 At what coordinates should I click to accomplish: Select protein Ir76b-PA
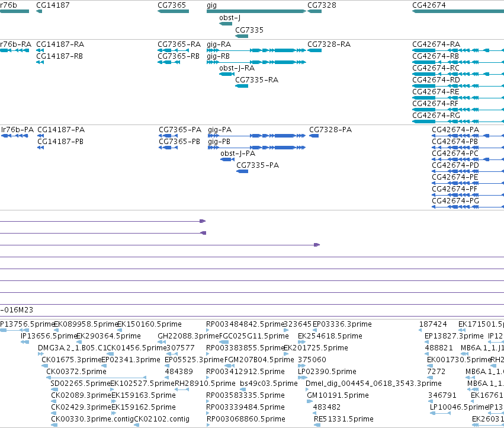point(17,130)
